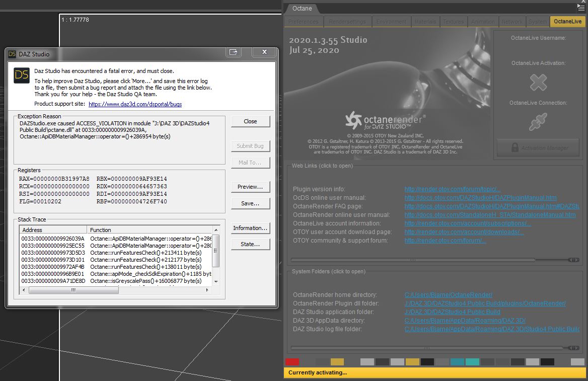Click the Submit Bug button

pos(251,146)
